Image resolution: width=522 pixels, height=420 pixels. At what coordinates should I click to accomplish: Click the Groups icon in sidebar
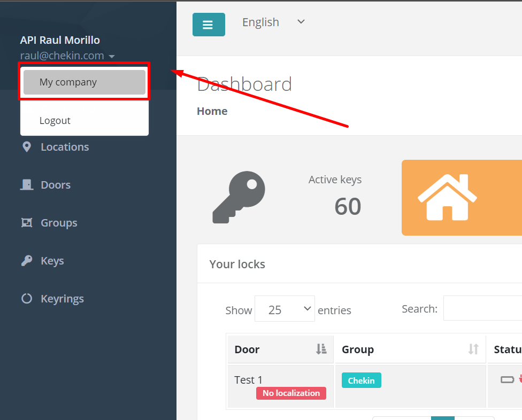[x=27, y=223]
